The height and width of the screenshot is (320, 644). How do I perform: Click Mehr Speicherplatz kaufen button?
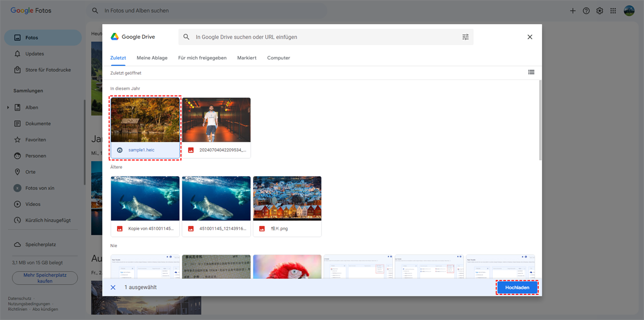45,278
